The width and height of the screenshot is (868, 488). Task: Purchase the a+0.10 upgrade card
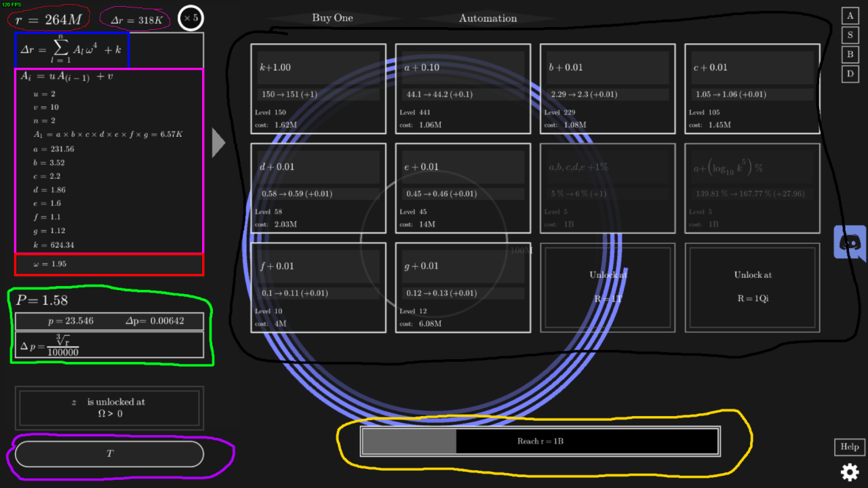point(462,89)
